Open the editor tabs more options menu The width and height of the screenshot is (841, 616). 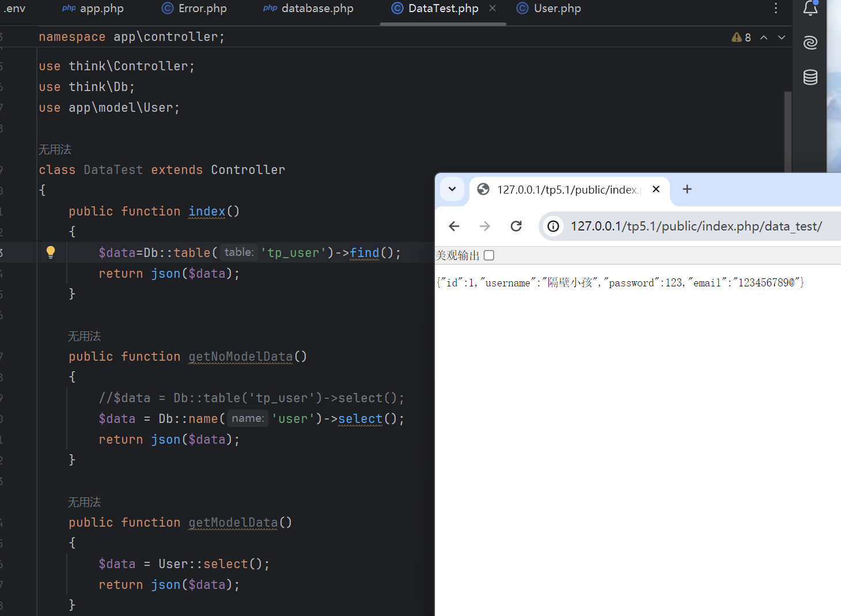coord(776,8)
